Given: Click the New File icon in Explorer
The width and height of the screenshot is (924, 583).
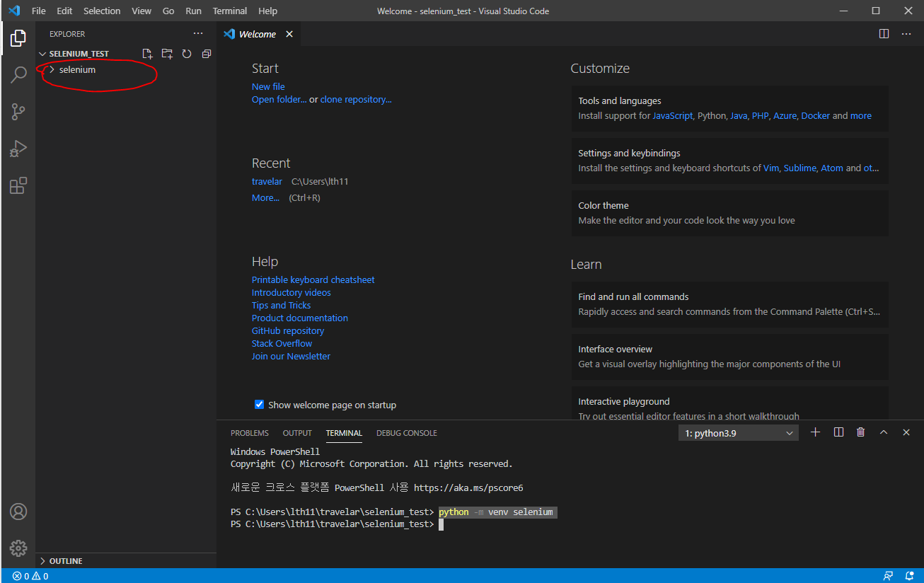Looking at the screenshot, I should point(147,54).
